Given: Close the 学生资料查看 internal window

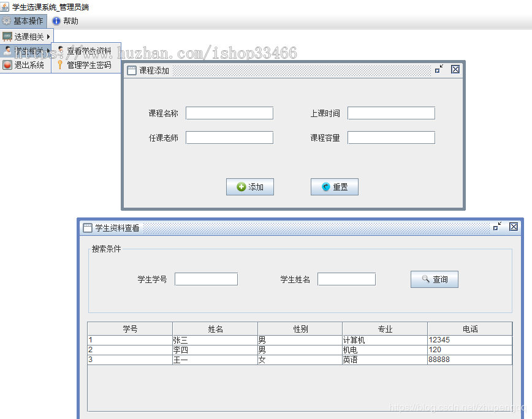Looking at the screenshot, I should (514, 227).
